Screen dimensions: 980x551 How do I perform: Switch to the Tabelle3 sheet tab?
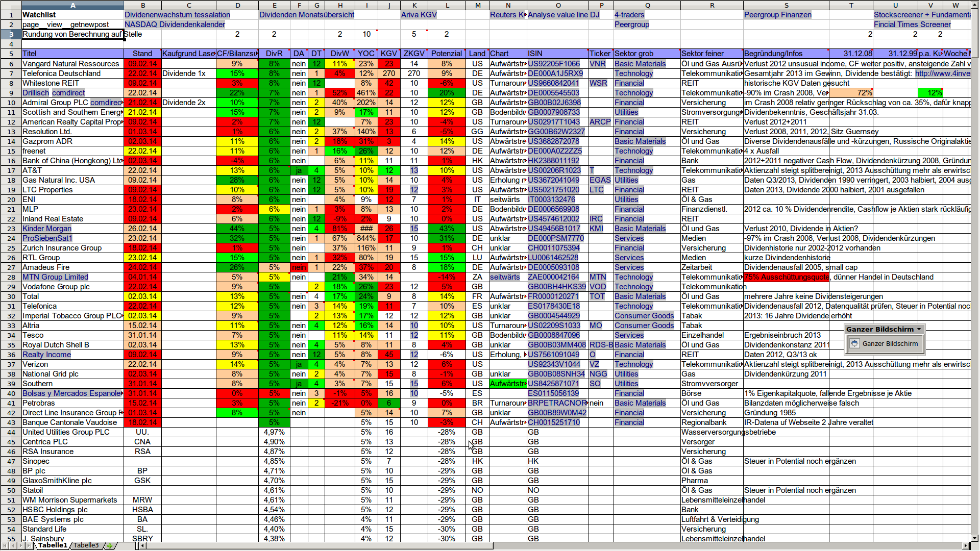[86, 545]
